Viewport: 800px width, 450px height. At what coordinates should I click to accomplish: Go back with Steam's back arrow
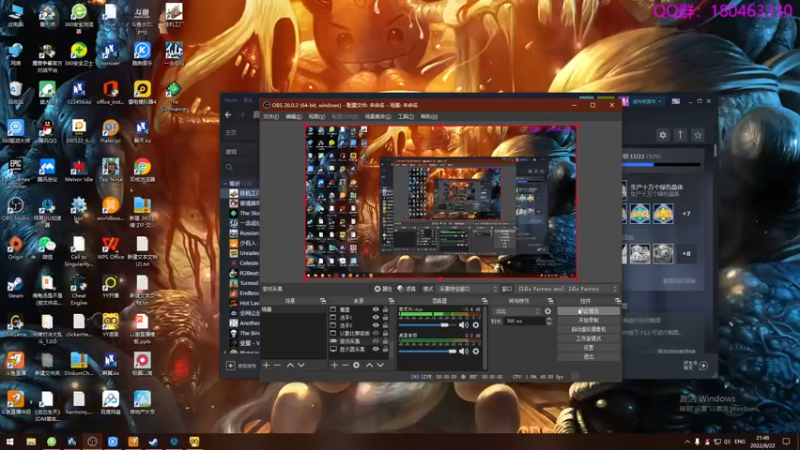pyautogui.click(x=228, y=115)
